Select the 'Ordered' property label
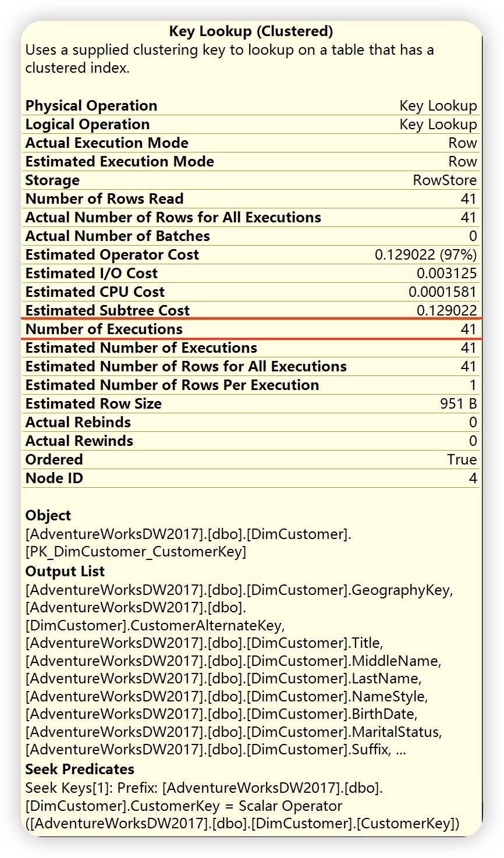The width and height of the screenshot is (504, 858). [54, 460]
